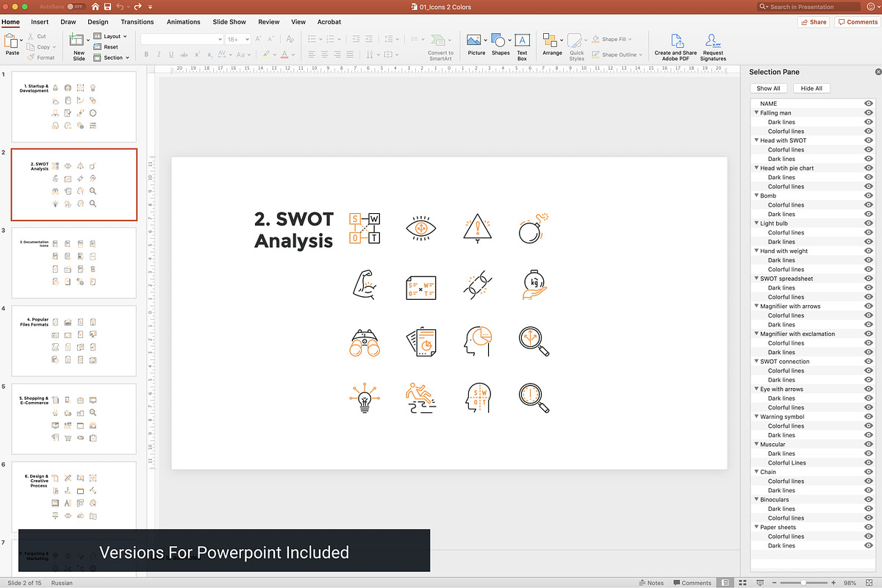Screen dimensions: 882x588
Task: Open the Shapes gallery
Action: pyautogui.click(x=501, y=44)
